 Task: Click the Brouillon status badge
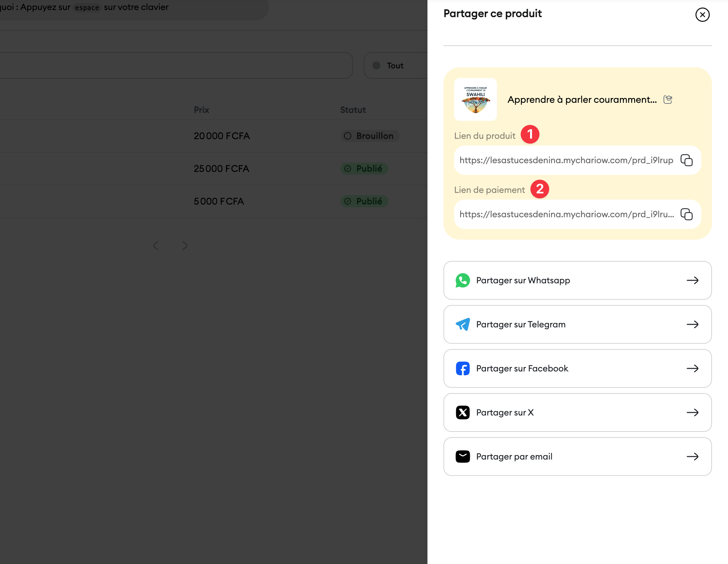coord(370,136)
